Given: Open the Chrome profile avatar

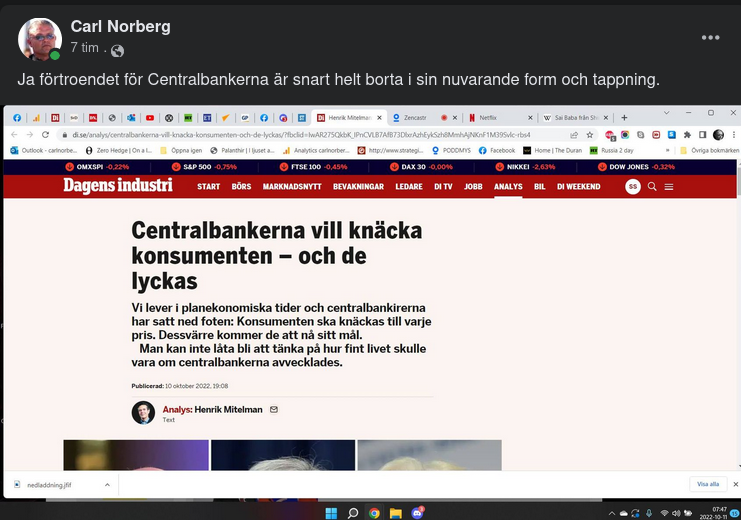Looking at the screenshot, I should (x=718, y=135).
